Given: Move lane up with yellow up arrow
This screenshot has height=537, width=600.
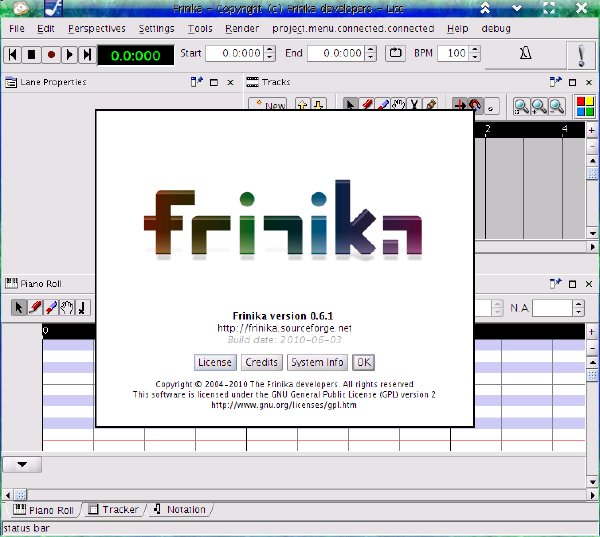Looking at the screenshot, I should [x=302, y=104].
